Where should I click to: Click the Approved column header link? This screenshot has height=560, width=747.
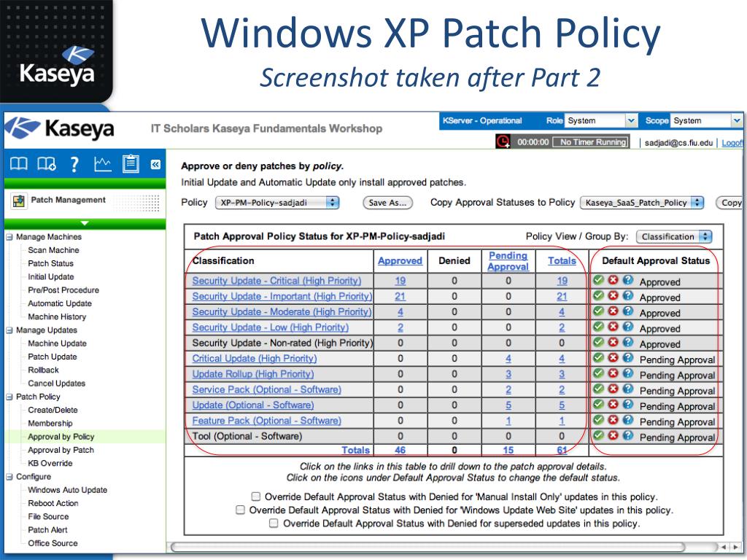tap(400, 261)
